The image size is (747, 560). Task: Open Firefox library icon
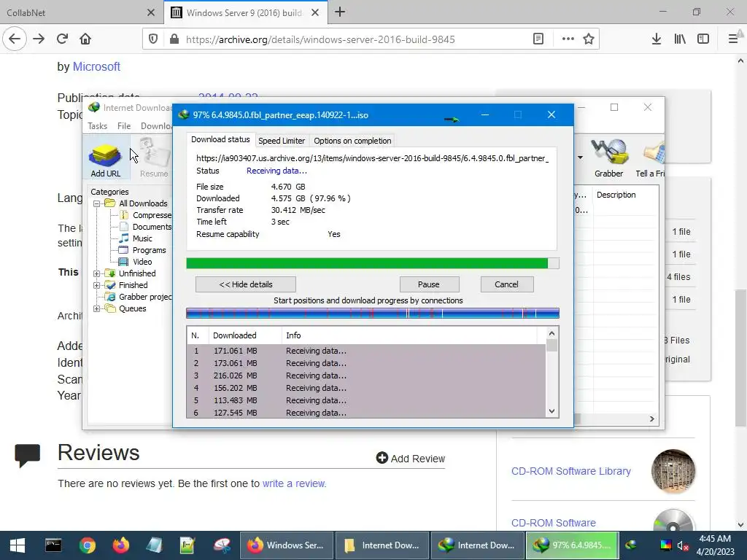(x=680, y=39)
